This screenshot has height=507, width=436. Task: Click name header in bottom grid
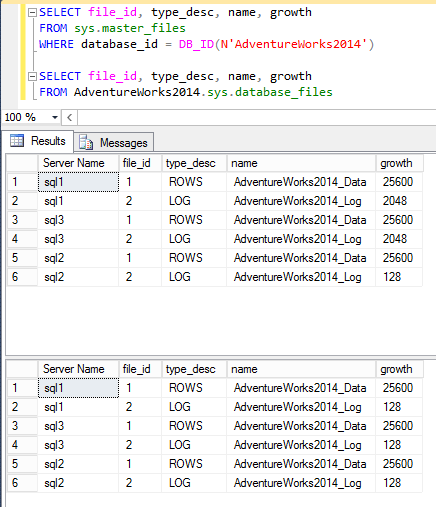[x=301, y=369]
